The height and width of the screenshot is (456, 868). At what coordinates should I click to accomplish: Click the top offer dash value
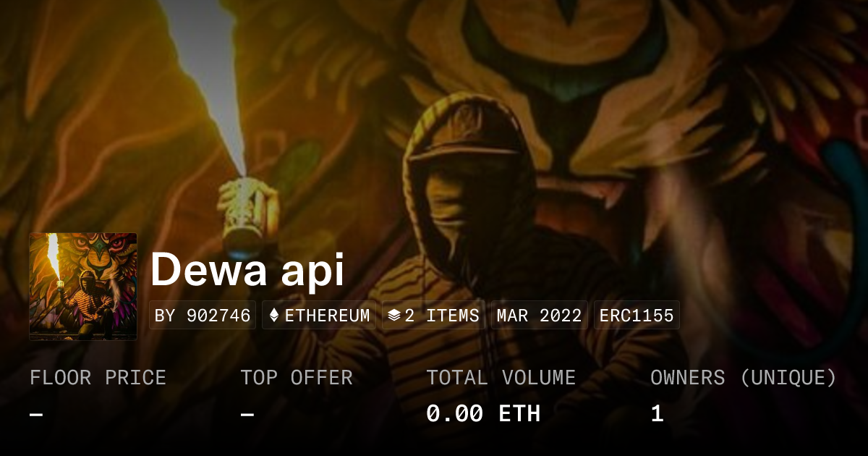pyautogui.click(x=247, y=415)
